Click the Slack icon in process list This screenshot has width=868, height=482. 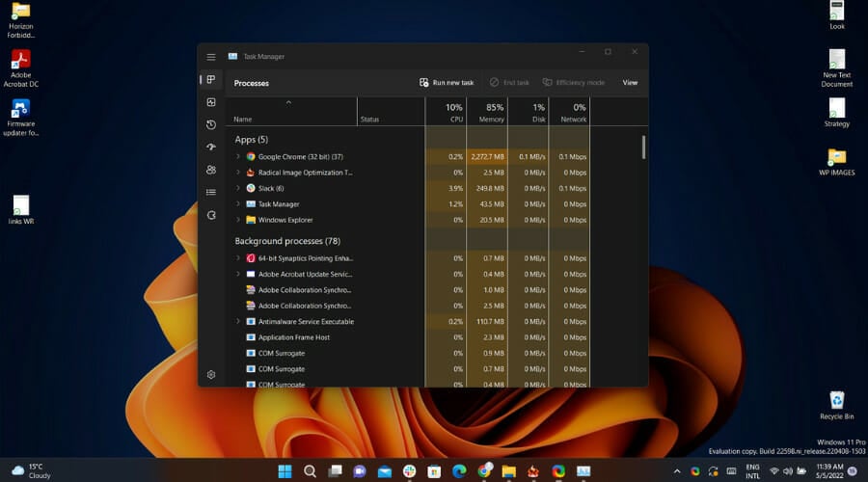pos(251,188)
